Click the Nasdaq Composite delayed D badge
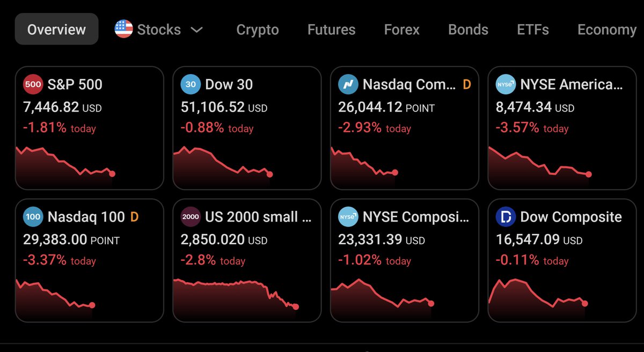This screenshot has width=644, height=352. pyautogui.click(x=466, y=84)
